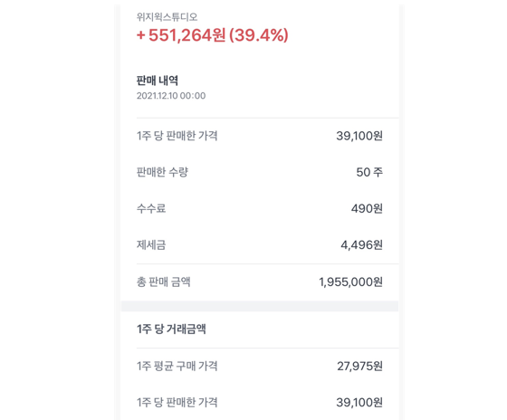Select the 1주 평균 구매 가격 label
The width and height of the screenshot is (507, 420).
(x=177, y=366)
